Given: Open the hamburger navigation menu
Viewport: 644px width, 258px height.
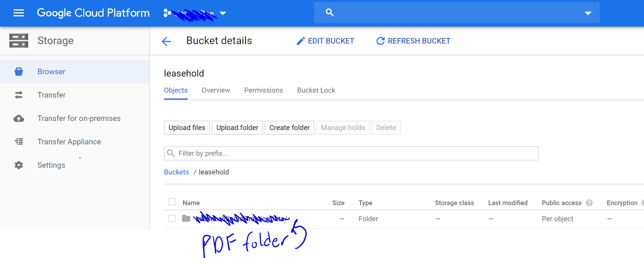Looking at the screenshot, I should 19,13.
